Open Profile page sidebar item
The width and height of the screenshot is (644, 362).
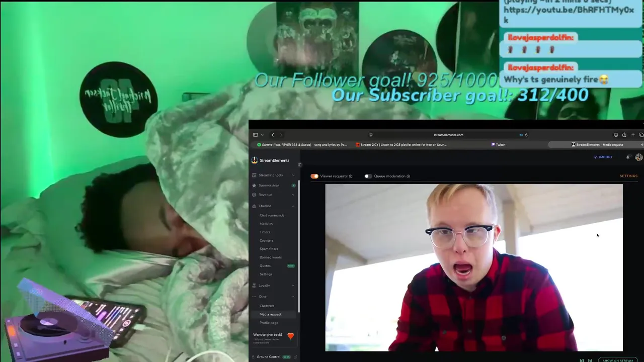tap(269, 323)
